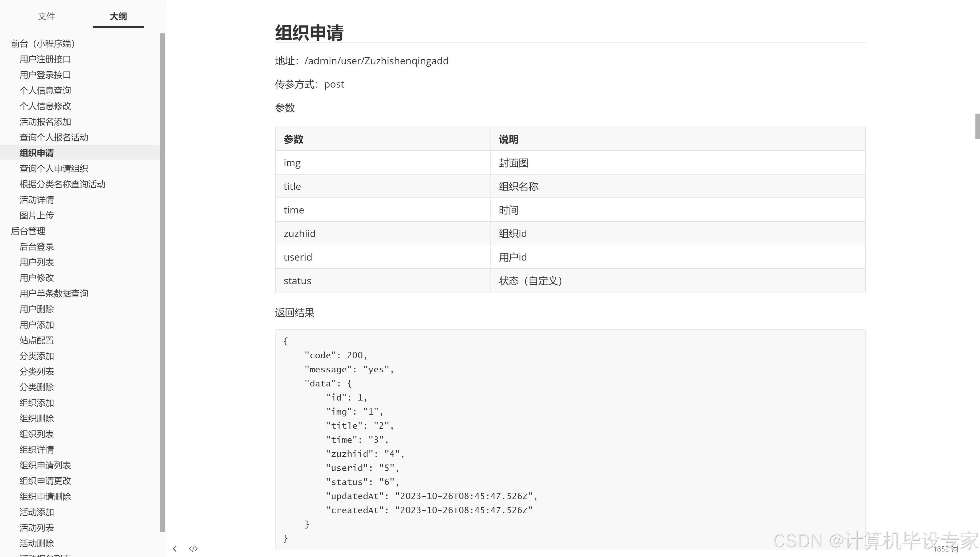Click the 前台（小程序端）outline heading
The height and width of the screenshot is (557, 980).
(x=43, y=43)
